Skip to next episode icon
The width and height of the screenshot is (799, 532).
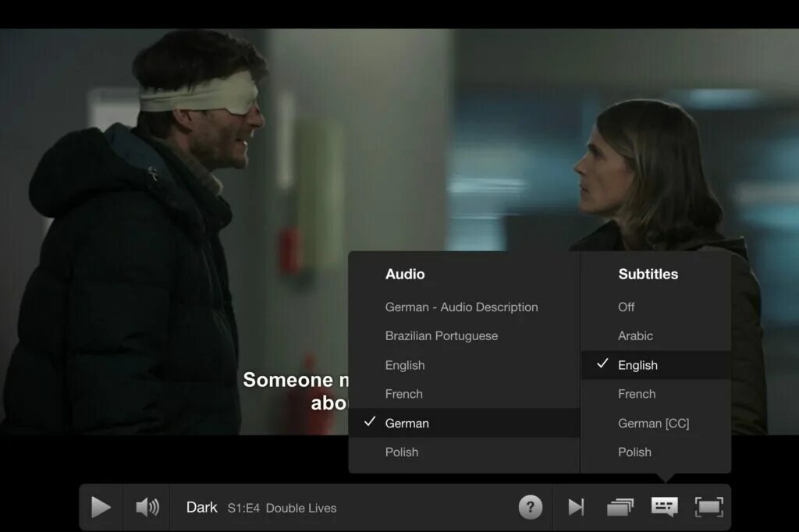point(577,508)
